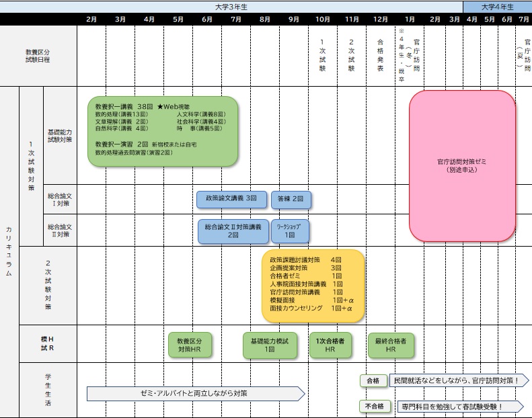Select the 答練 2回 box
Image resolution: width=532 pixels, height=418 pixels.
291,200
